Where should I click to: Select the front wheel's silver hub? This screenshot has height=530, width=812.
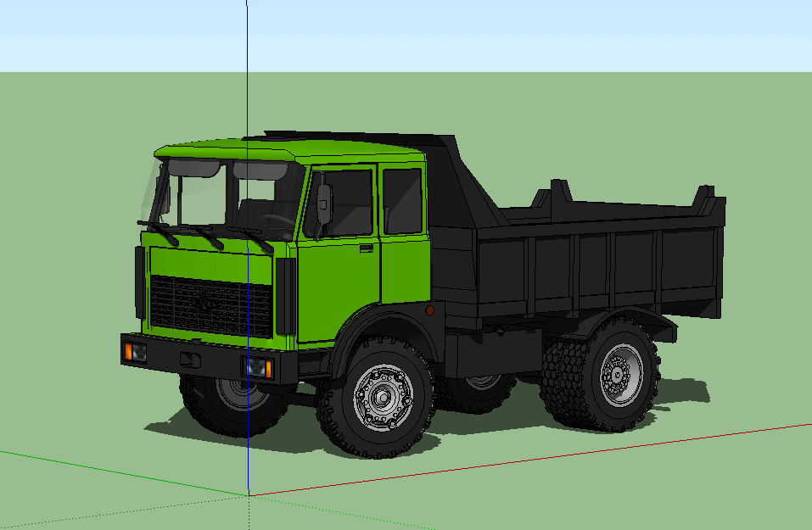coord(384,397)
